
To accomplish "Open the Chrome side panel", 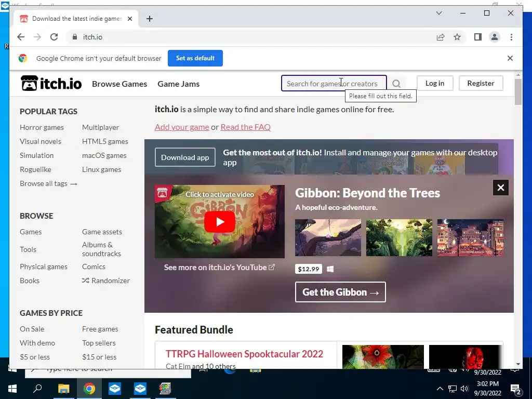I will (x=478, y=37).
